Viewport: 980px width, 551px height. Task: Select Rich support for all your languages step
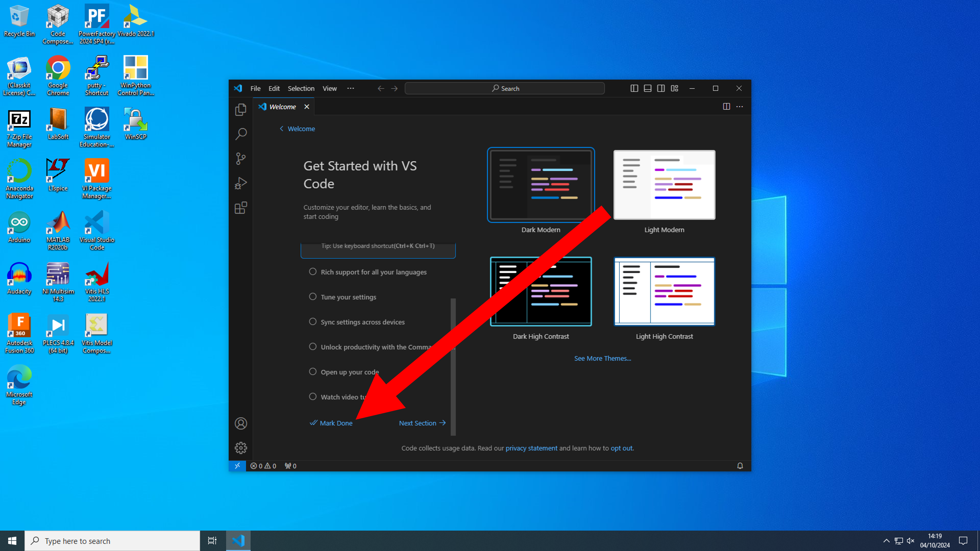click(378, 272)
